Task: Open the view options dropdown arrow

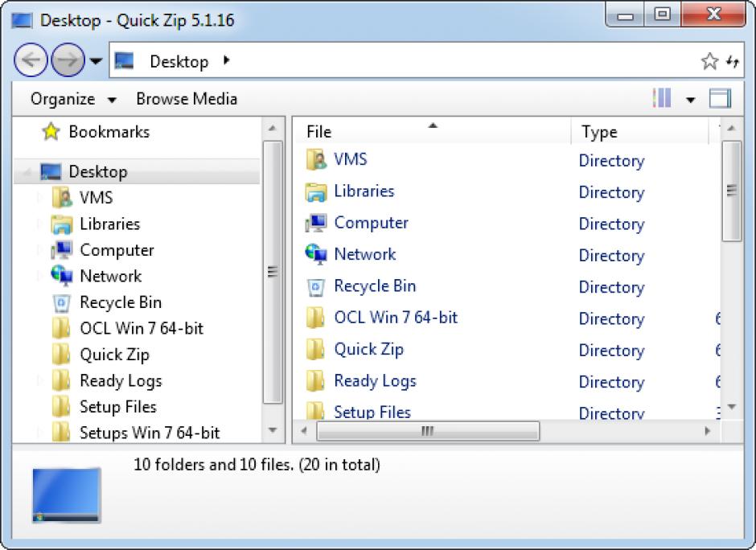Action: (690, 100)
